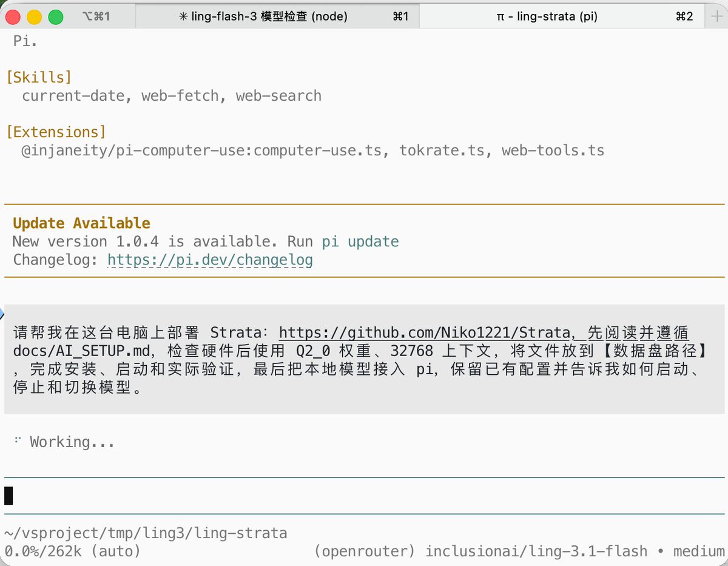The image size is (728, 566).
Task: Click the web-search skill name
Action: [278, 96]
